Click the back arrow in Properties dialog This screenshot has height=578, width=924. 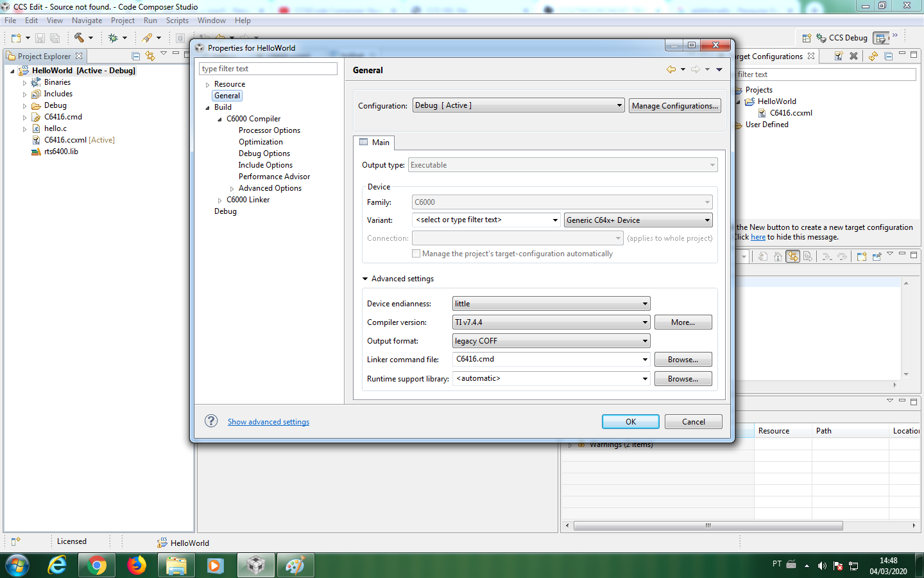[671, 69]
